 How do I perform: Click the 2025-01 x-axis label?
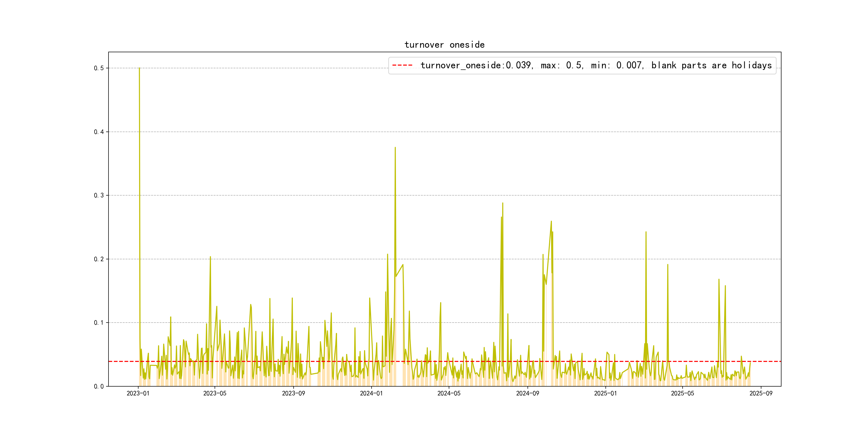pyautogui.click(x=605, y=393)
